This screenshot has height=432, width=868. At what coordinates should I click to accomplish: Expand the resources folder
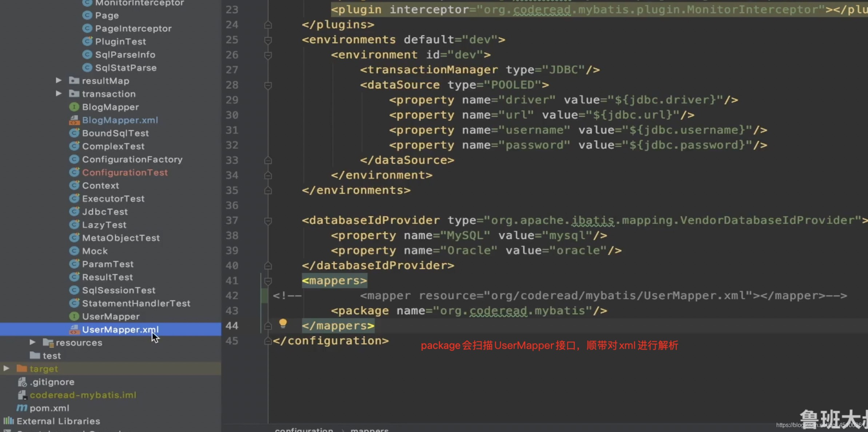(x=32, y=342)
